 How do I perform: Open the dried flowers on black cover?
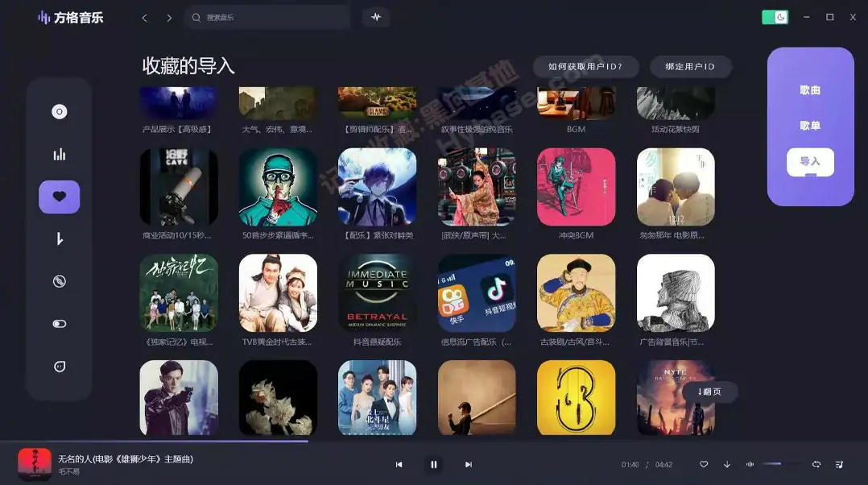(x=278, y=398)
